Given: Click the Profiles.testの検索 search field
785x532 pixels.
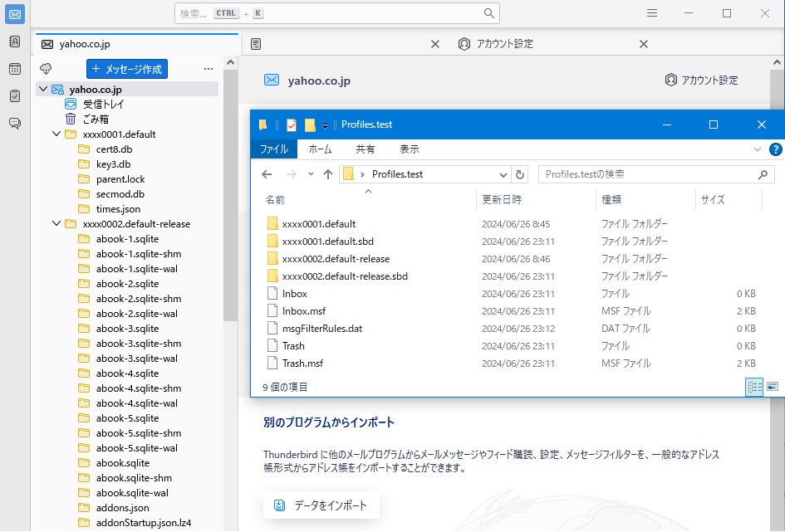Looking at the screenshot, I should click(x=648, y=174).
